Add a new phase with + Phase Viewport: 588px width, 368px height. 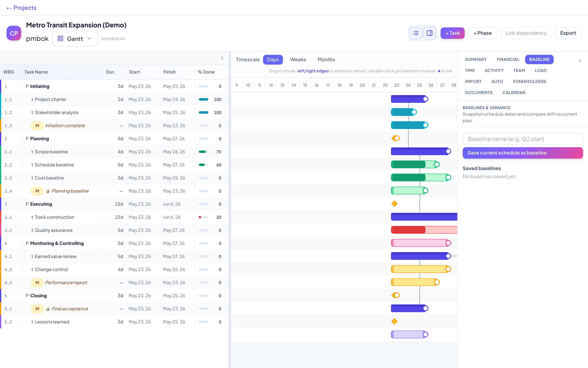pyautogui.click(x=482, y=33)
